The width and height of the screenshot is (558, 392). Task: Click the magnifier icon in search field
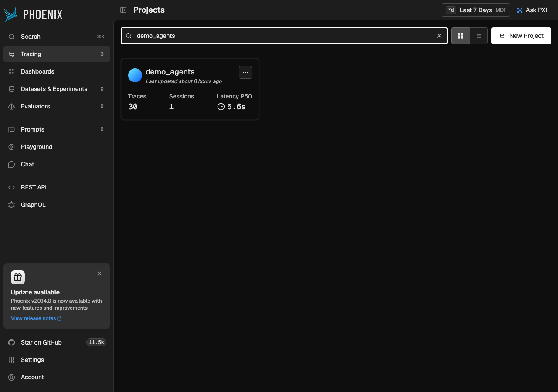(x=129, y=36)
